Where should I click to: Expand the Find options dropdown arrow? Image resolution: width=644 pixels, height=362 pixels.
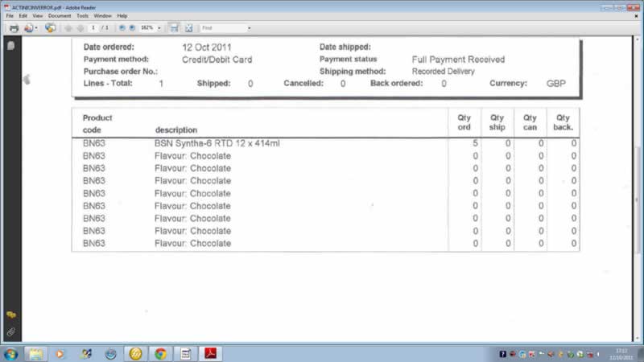coord(249,27)
